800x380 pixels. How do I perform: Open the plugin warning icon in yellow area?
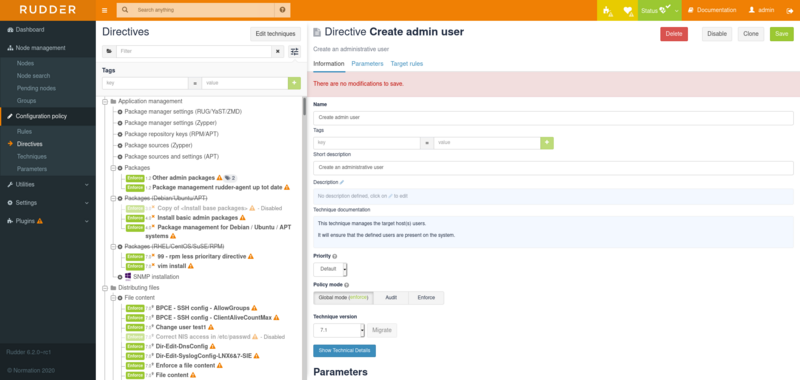(607, 10)
